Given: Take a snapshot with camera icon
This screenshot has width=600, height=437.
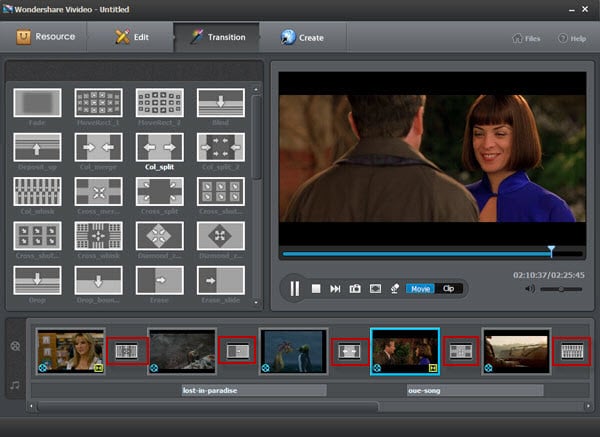Looking at the screenshot, I should [355, 289].
